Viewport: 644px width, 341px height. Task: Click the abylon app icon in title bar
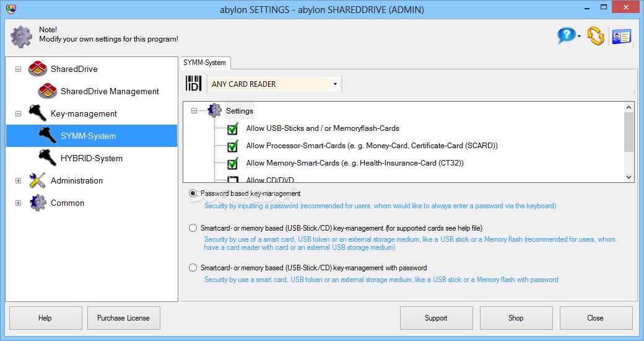pos(11,9)
